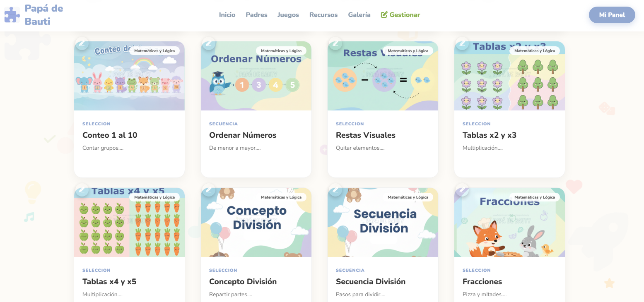Screen dimensions: 644x302
Task: Click the "Fracciones" title below its image
Action: 482,282
